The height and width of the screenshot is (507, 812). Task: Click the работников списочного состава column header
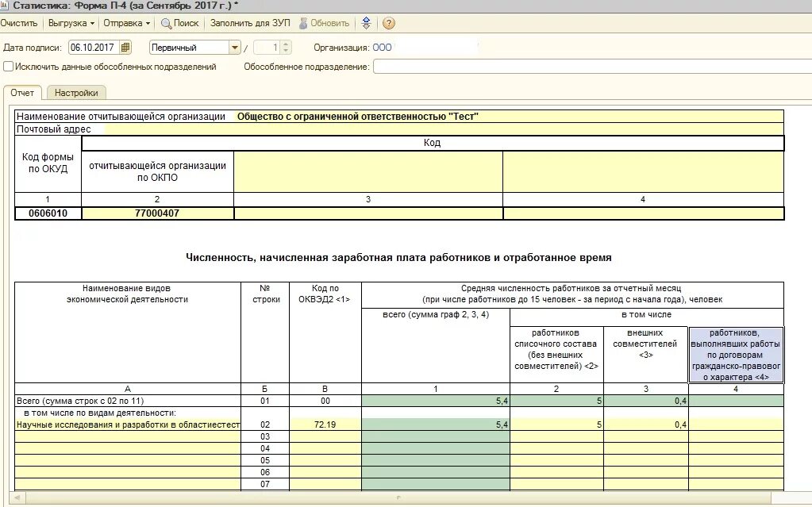(556, 355)
